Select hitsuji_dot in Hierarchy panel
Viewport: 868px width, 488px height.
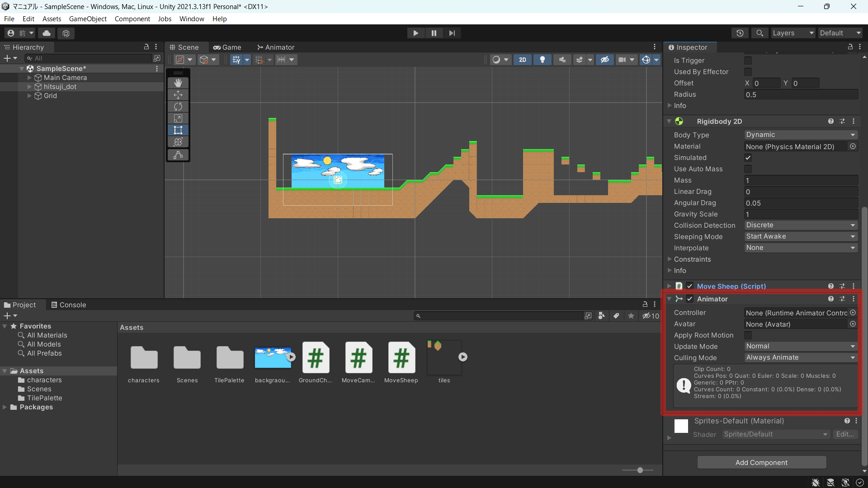[59, 86]
